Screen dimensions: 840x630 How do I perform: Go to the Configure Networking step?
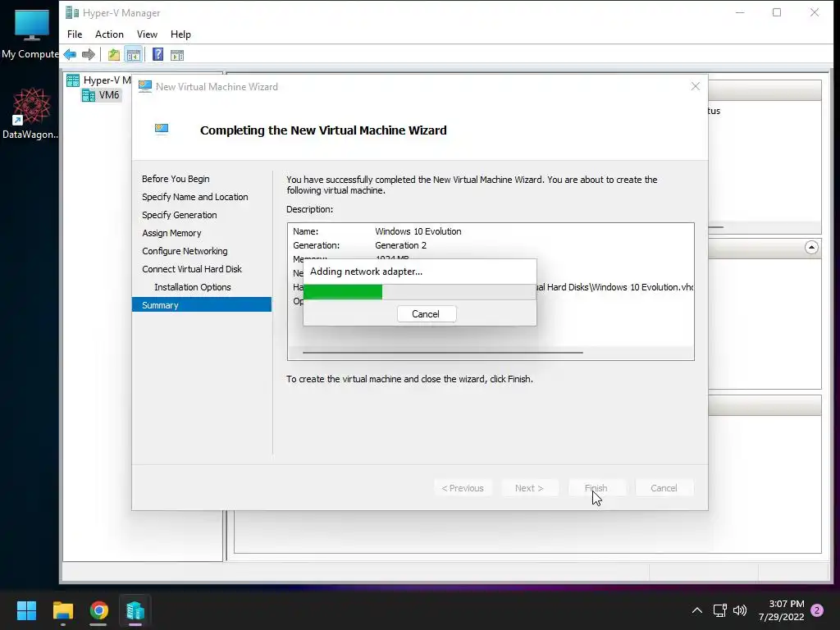click(185, 251)
